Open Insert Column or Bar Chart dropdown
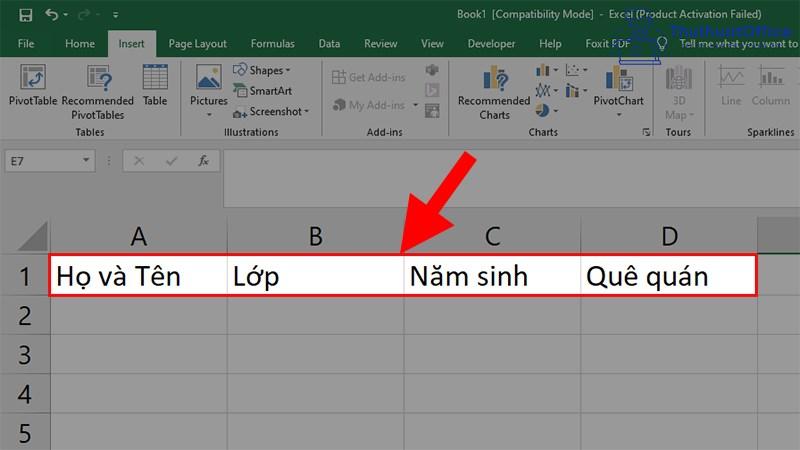 [x=546, y=70]
